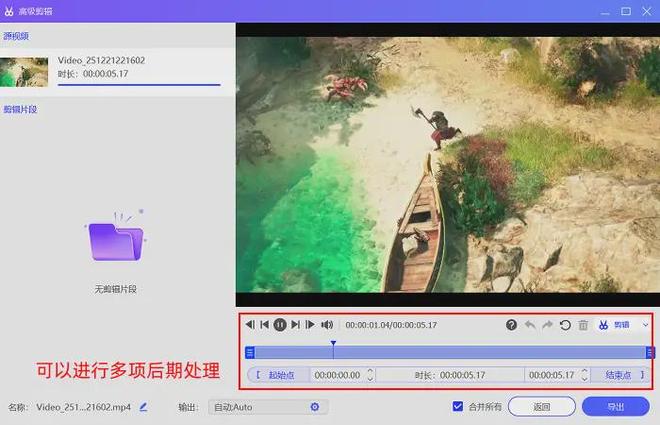Select the Video_251221221602 source thumbnail

(25, 72)
